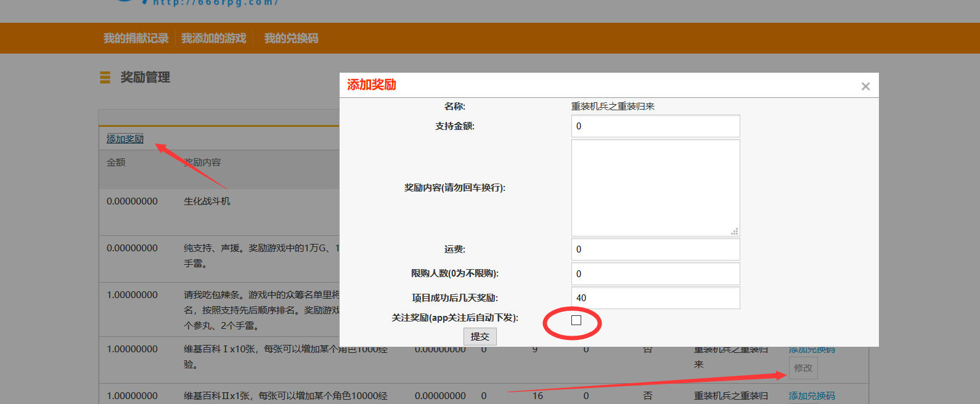Click the 奖励管理 heading

pos(145,78)
